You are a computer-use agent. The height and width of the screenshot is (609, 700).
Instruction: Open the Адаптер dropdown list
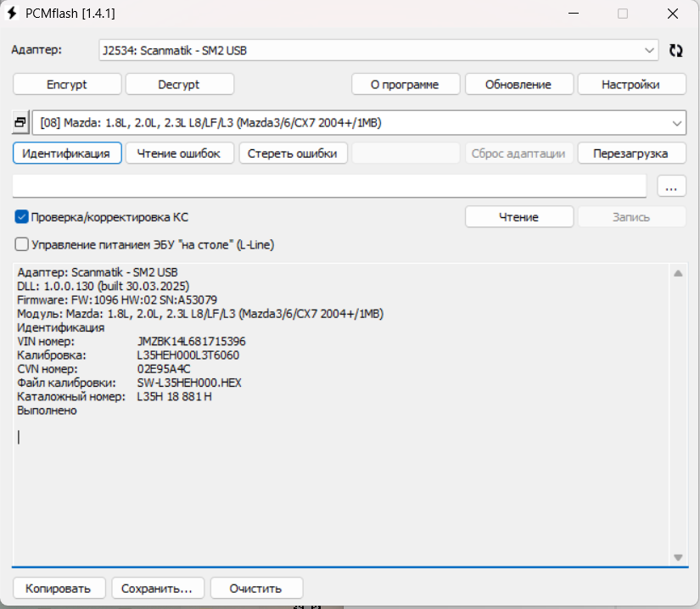pos(378,50)
